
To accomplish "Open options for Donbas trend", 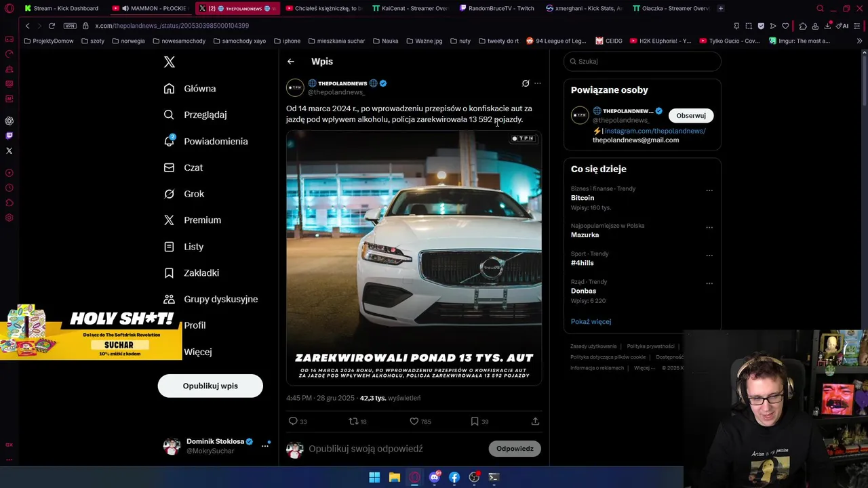I will point(709,284).
